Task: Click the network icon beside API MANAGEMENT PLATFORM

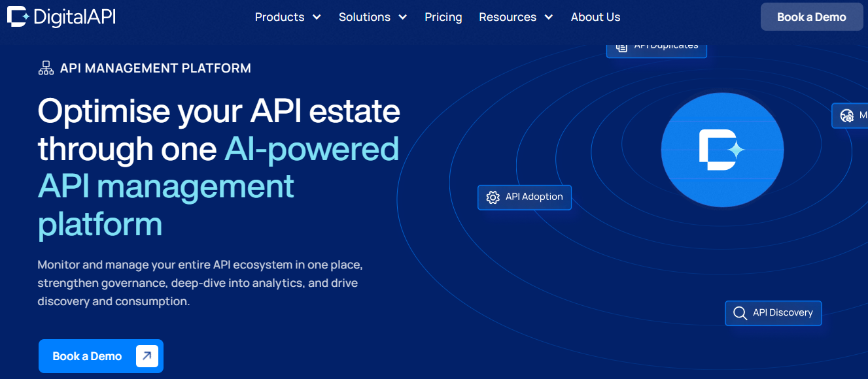Action: pyautogui.click(x=46, y=68)
